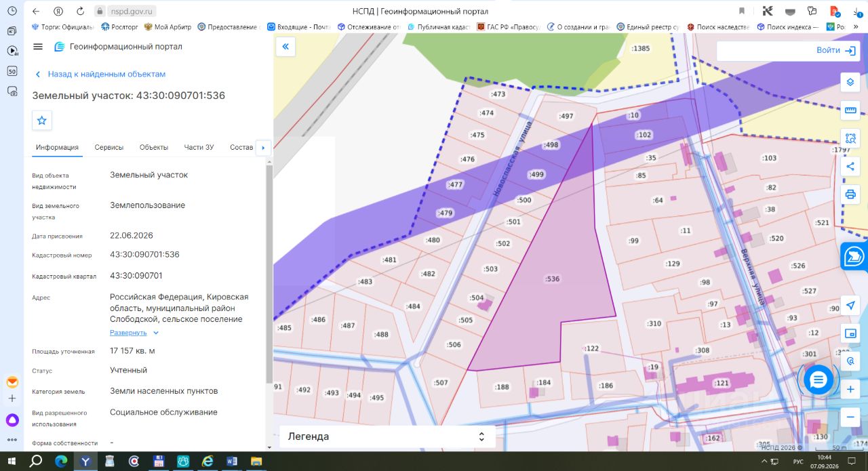This screenshot has height=471, width=868.
Task: Open the hamburger menu of the portal
Action: click(38, 47)
